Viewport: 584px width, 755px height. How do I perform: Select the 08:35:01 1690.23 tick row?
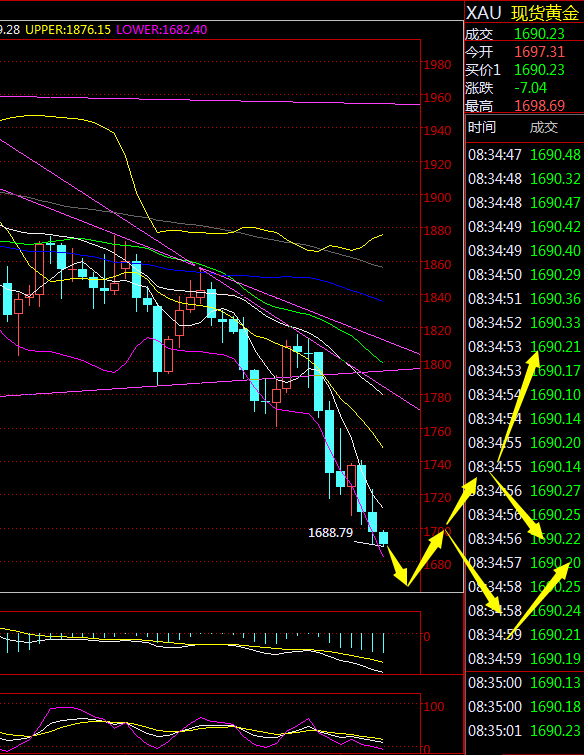point(524,730)
